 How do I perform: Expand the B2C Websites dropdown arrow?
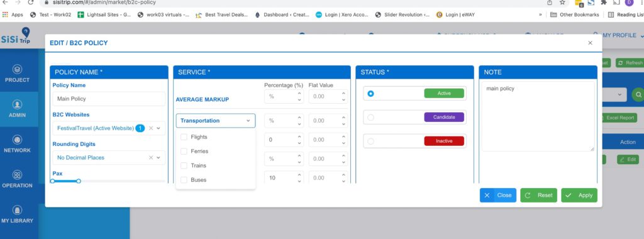click(158, 128)
